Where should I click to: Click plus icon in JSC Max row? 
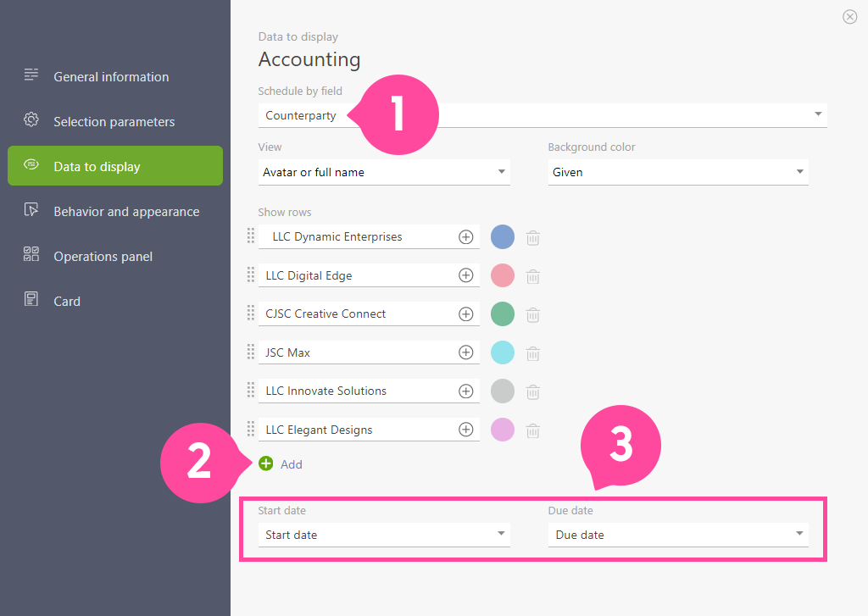click(466, 352)
